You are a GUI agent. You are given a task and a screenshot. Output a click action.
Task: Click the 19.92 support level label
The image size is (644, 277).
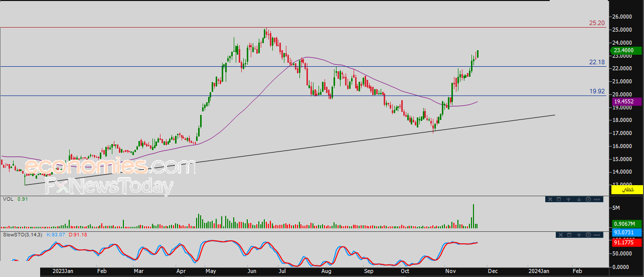[x=597, y=91]
